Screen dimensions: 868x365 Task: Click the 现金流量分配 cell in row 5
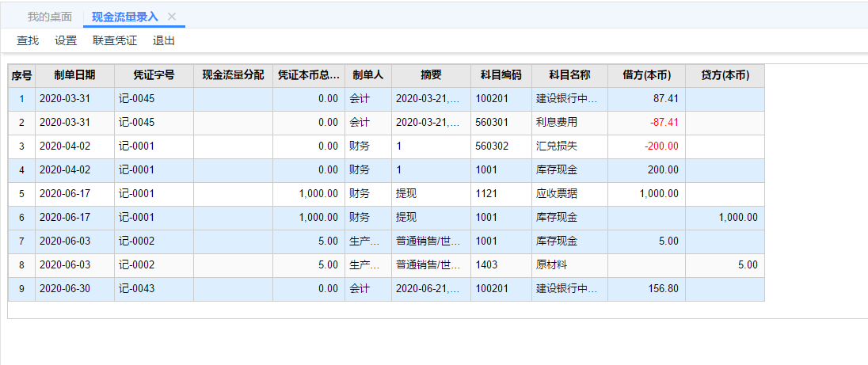(x=233, y=194)
